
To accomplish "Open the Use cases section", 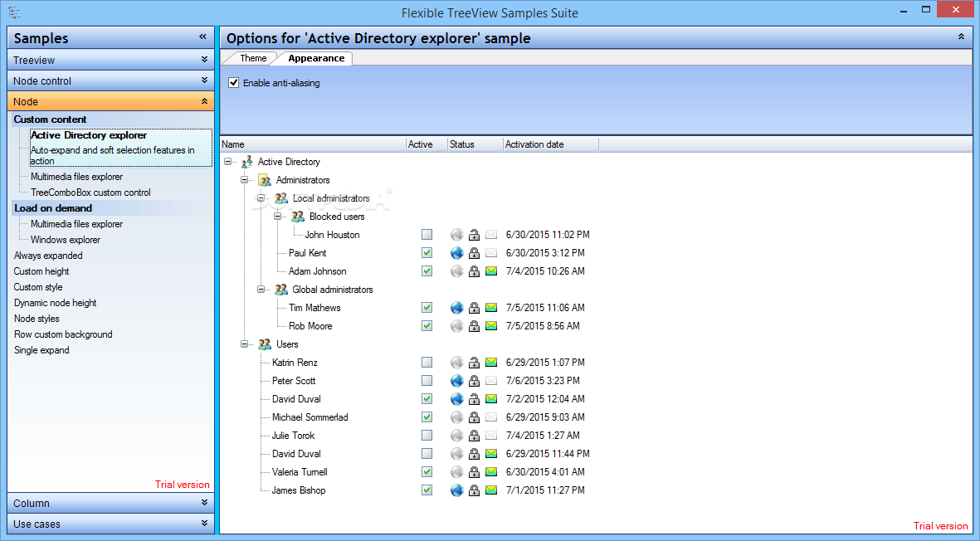I will (110, 524).
